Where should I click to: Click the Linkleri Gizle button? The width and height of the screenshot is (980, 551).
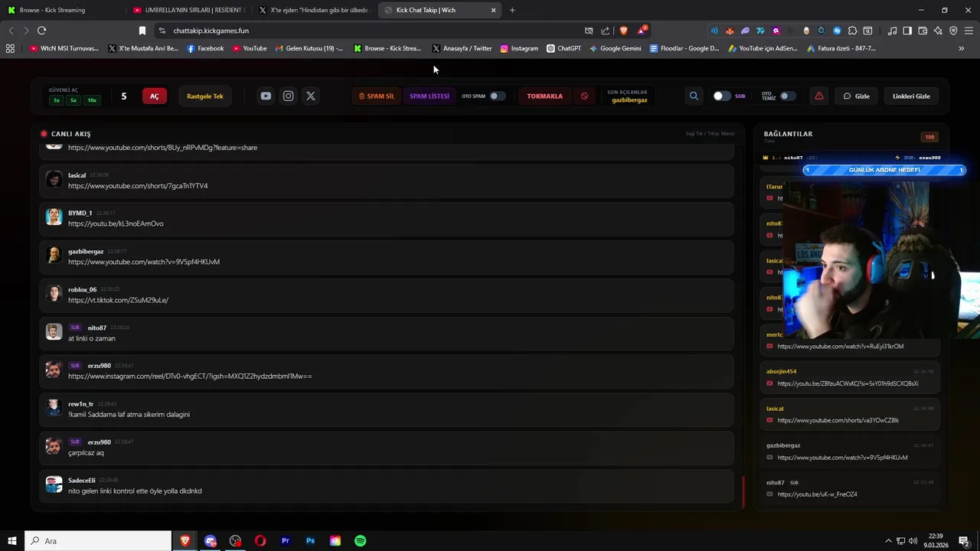pos(911,96)
